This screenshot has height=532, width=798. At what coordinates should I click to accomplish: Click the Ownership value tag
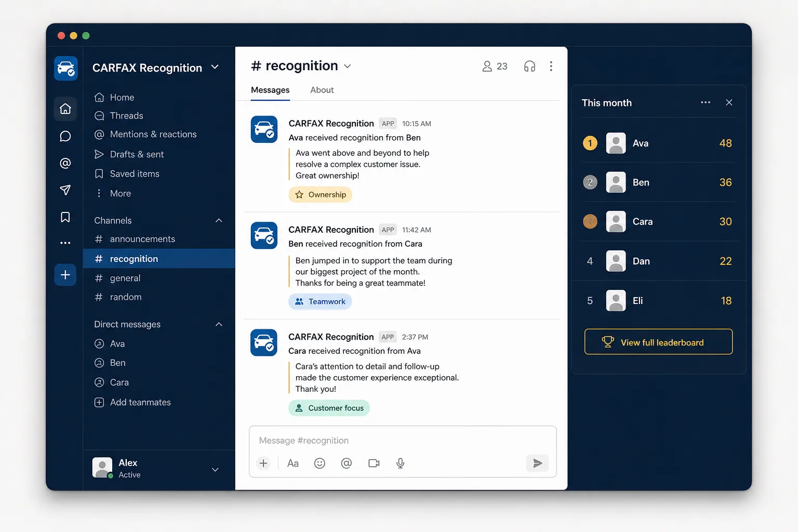coord(321,195)
